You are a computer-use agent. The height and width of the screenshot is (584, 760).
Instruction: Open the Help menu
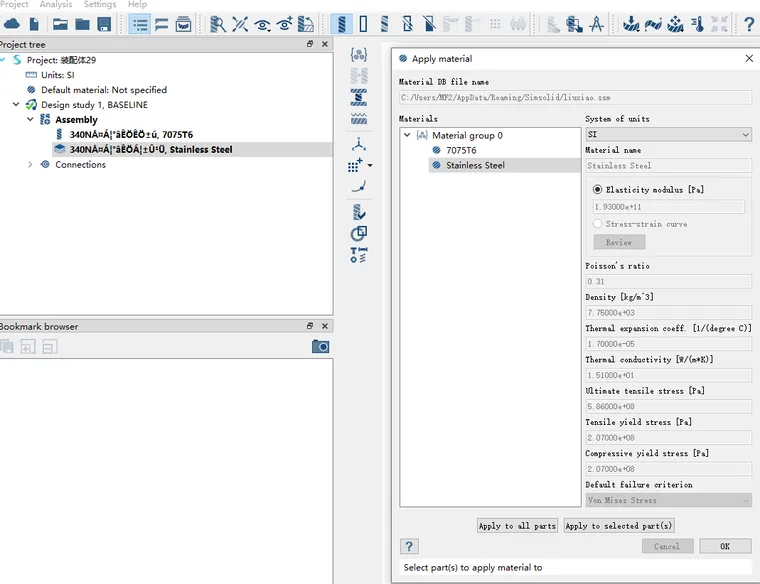pyautogui.click(x=137, y=4)
